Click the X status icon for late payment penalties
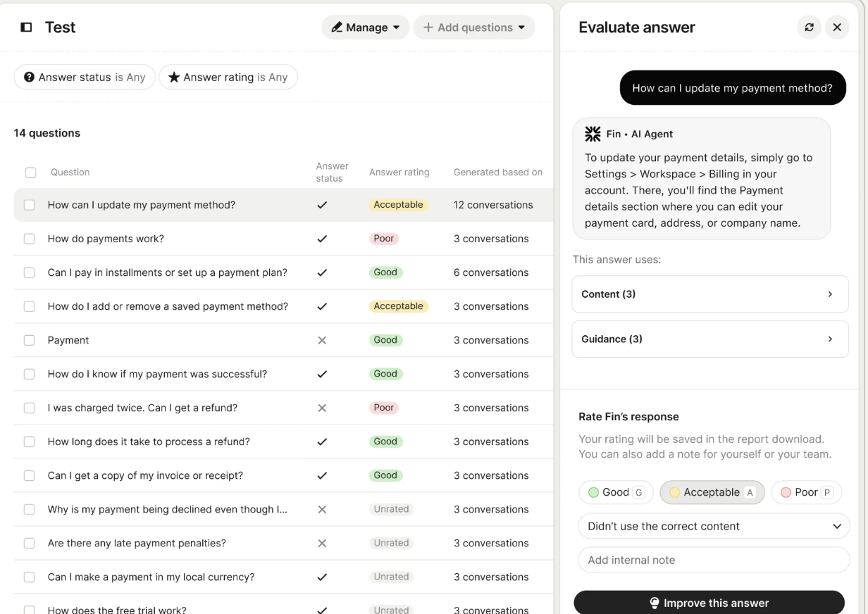The width and height of the screenshot is (868, 614). point(322,543)
